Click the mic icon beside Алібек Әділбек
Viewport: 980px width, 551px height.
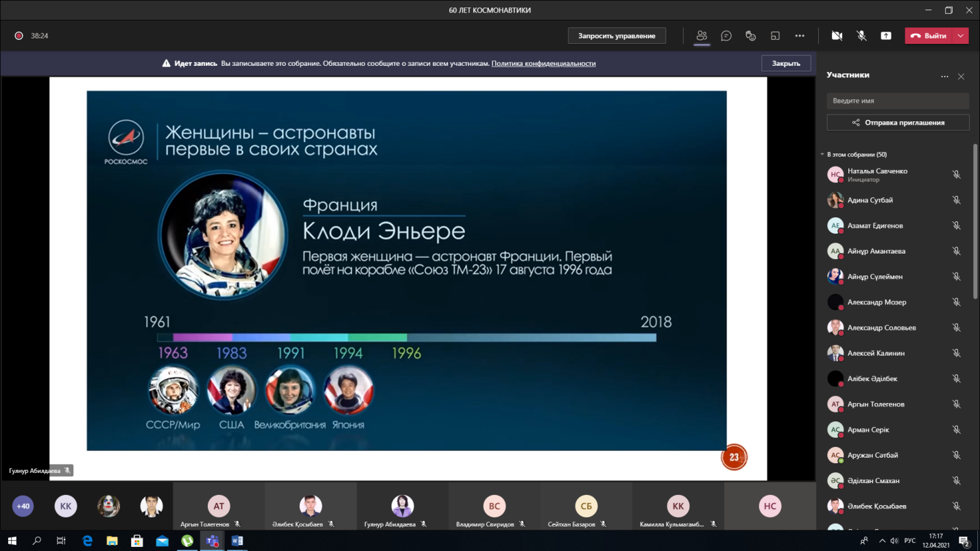[956, 378]
